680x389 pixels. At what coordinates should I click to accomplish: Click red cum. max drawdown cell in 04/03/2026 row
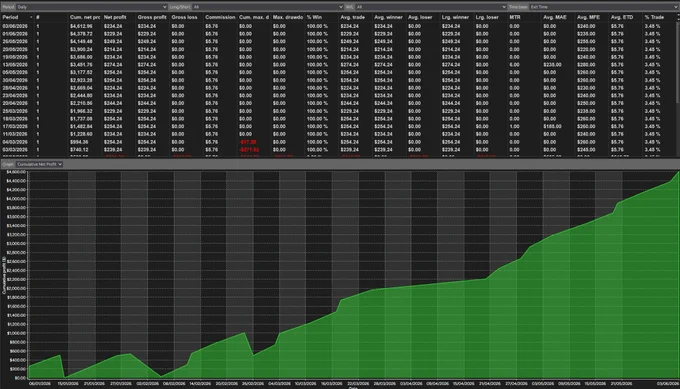248,142
